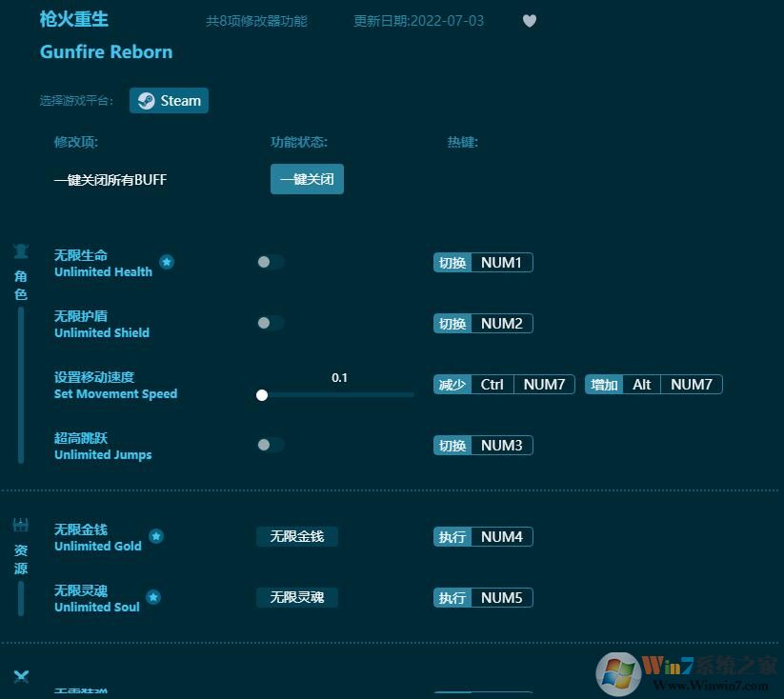Click slider value 0.1 text
The width and height of the screenshot is (784, 699).
click(x=339, y=378)
